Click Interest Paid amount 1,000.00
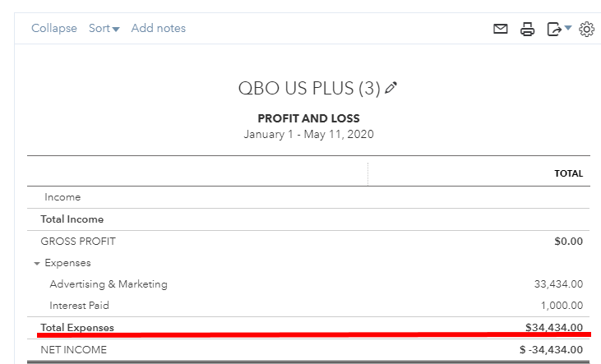Screen dimensions: 601x364 tap(562, 306)
